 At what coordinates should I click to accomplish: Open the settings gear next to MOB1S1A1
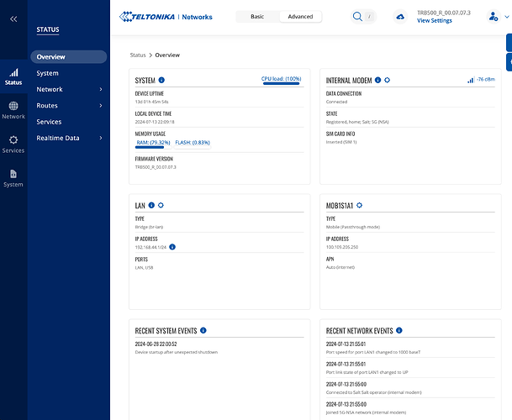point(359,205)
